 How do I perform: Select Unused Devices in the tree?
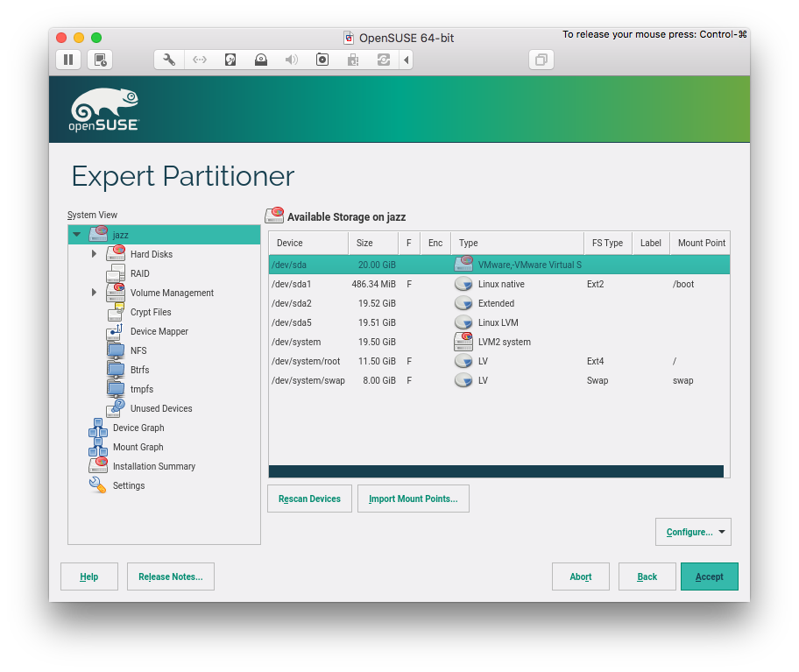(161, 408)
